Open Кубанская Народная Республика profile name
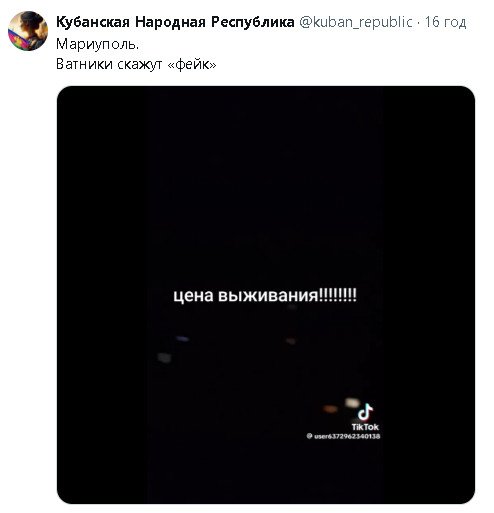 175,22
